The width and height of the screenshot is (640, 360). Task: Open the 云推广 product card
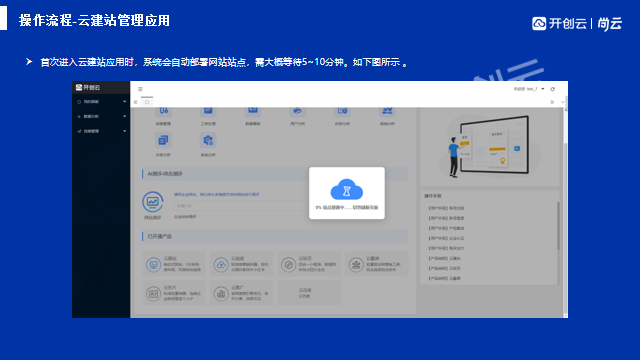click(x=242, y=293)
